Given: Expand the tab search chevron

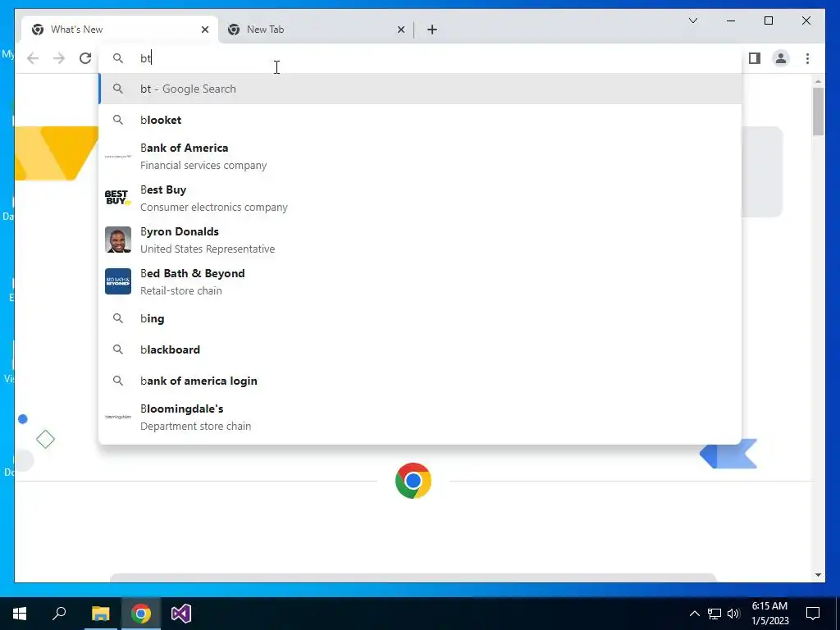Looking at the screenshot, I should tap(692, 21).
